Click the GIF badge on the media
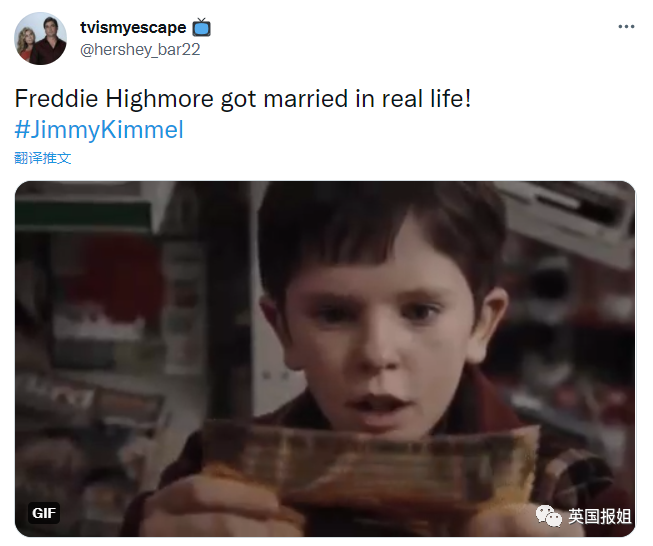653x546 pixels. pos(44,513)
